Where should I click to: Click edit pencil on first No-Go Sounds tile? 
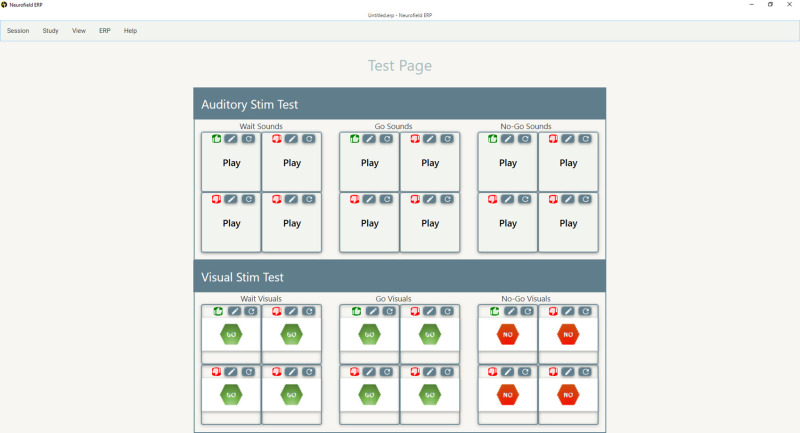point(508,139)
